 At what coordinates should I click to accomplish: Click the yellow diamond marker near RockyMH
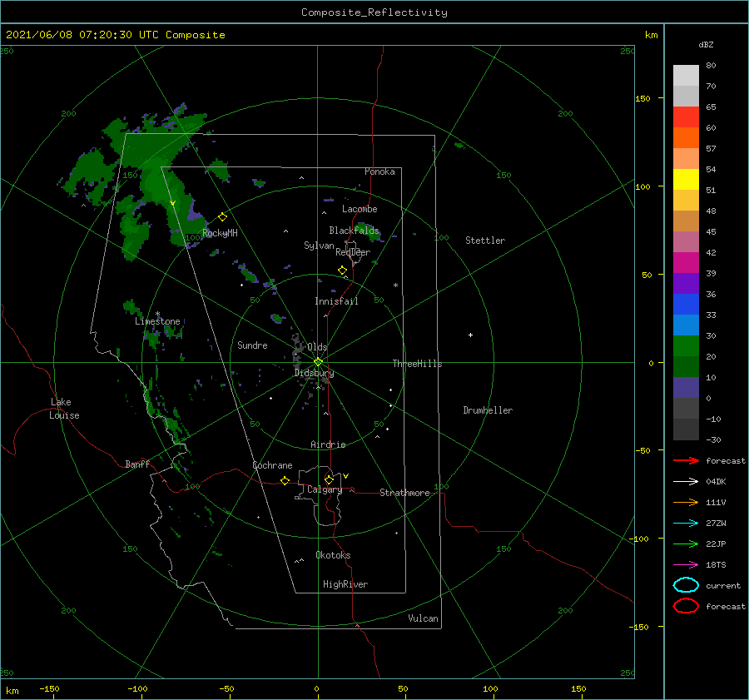pos(222,217)
